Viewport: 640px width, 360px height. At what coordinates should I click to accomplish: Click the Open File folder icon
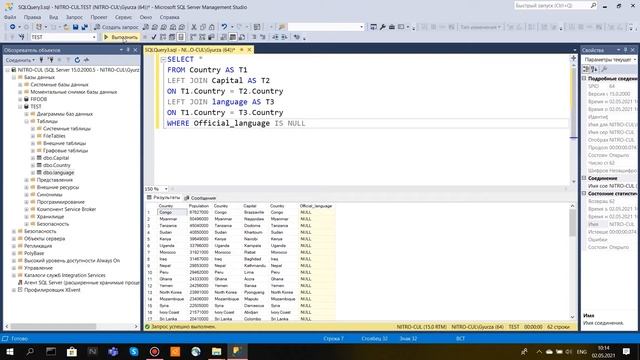tap(66, 27)
